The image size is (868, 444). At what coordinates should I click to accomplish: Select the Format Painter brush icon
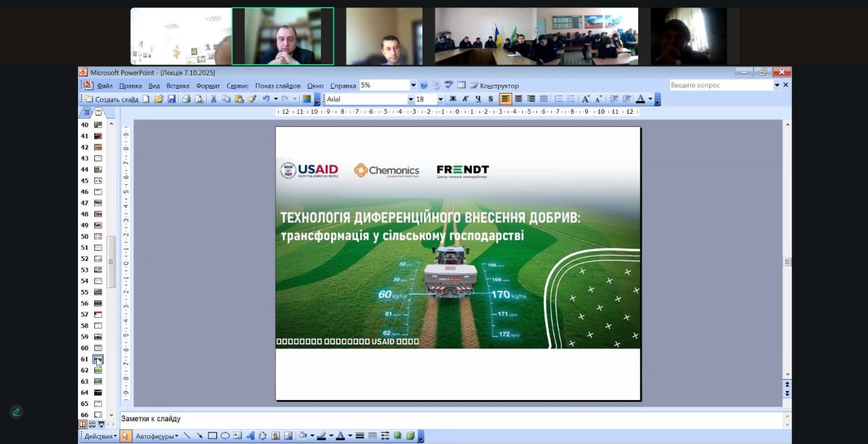(x=252, y=99)
